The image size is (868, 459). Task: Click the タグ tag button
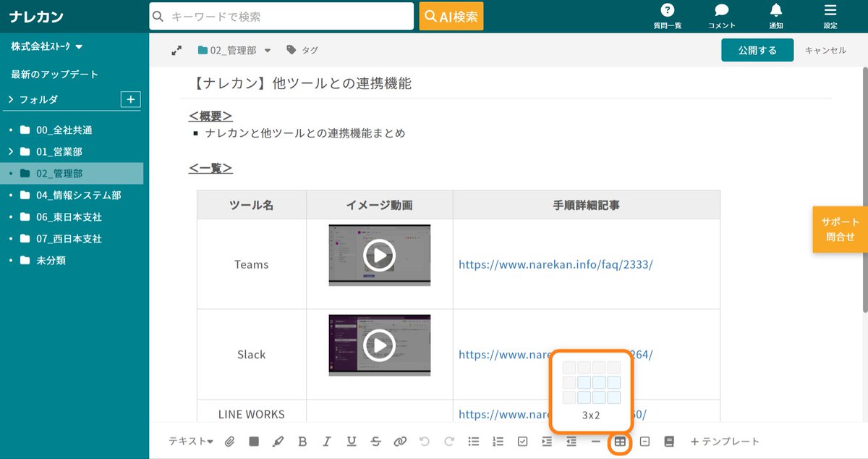(302, 51)
